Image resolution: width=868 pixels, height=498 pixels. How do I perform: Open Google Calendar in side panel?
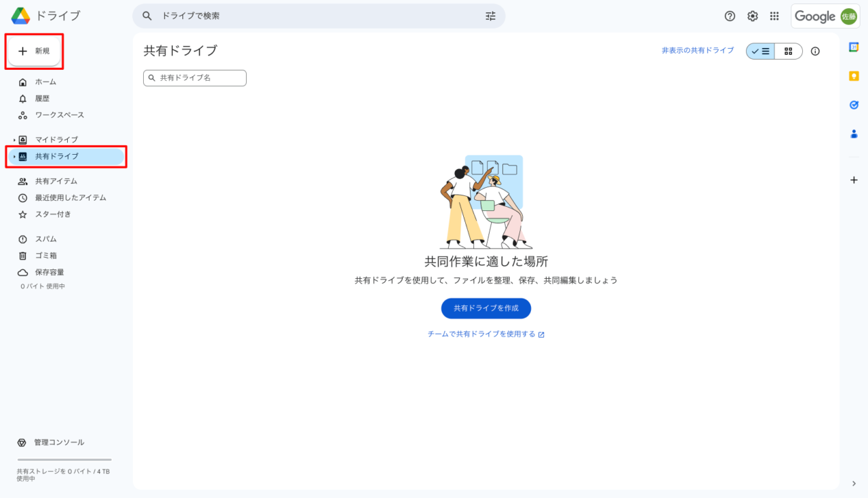tap(854, 47)
